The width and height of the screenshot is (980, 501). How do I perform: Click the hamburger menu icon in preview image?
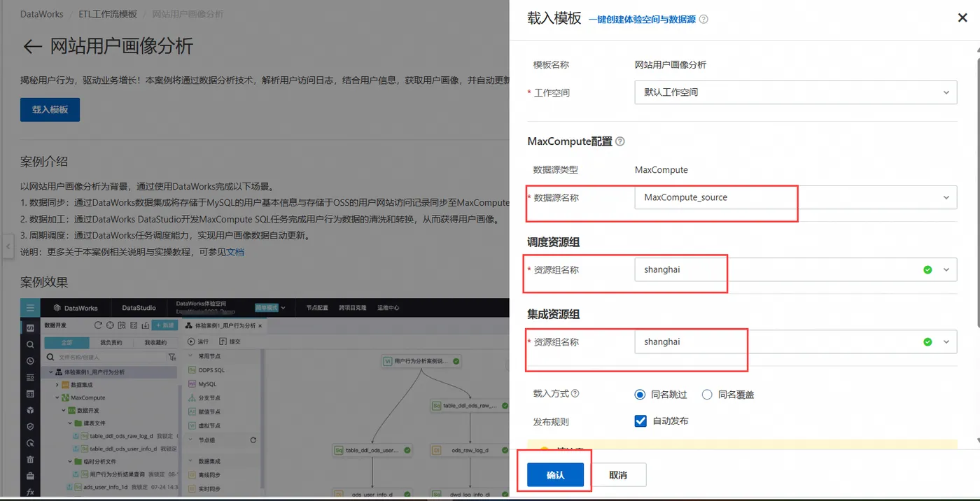click(30, 308)
